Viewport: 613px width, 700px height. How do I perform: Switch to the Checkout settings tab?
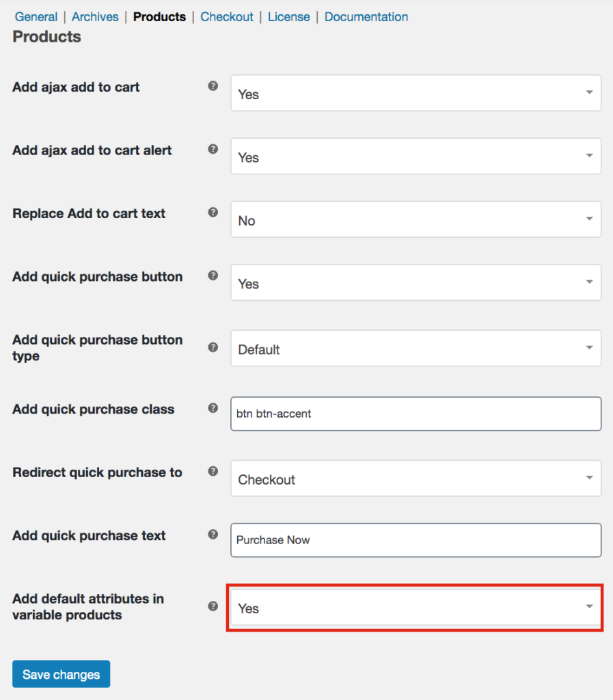pos(227,17)
